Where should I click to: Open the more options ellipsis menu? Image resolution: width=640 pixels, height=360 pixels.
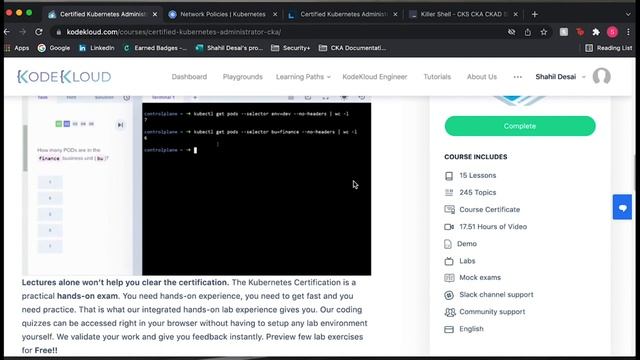click(x=518, y=77)
